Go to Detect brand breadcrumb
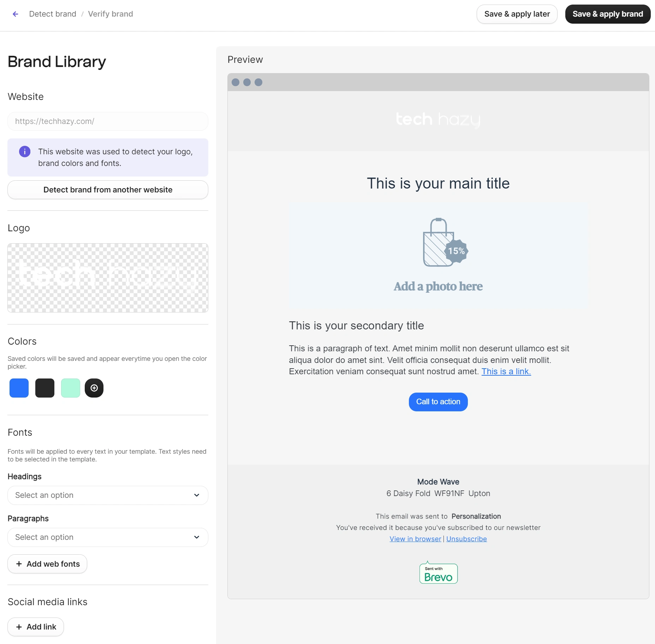The width and height of the screenshot is (655, 644). [53, 14]
